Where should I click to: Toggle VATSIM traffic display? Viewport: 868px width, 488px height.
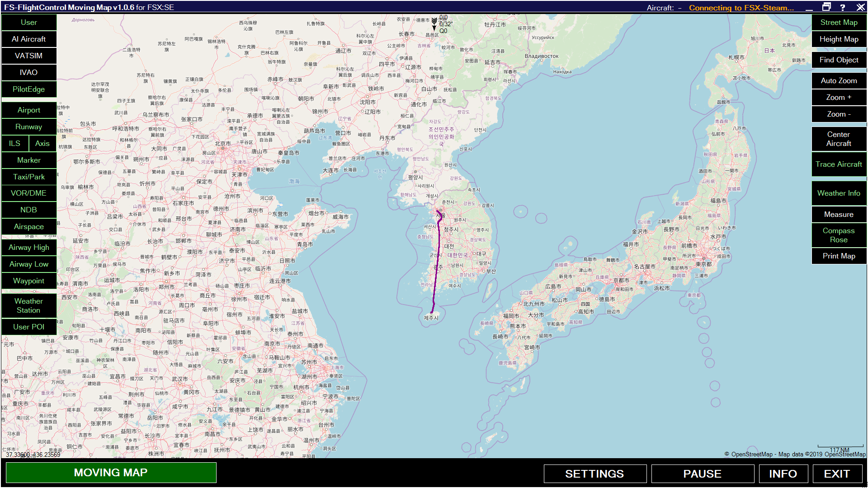click(29, 56)
